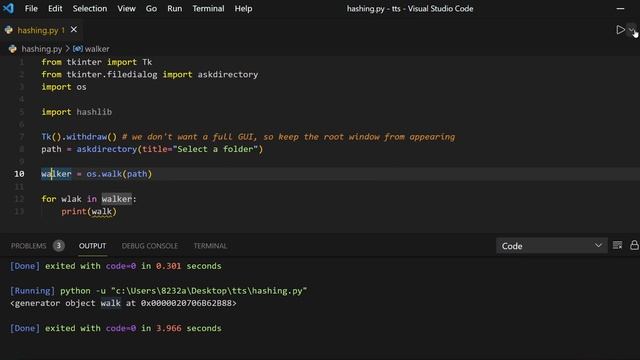Click the highlighted 'walker' variable on line 10
640x360 pixels.
[x=56, y=174]
